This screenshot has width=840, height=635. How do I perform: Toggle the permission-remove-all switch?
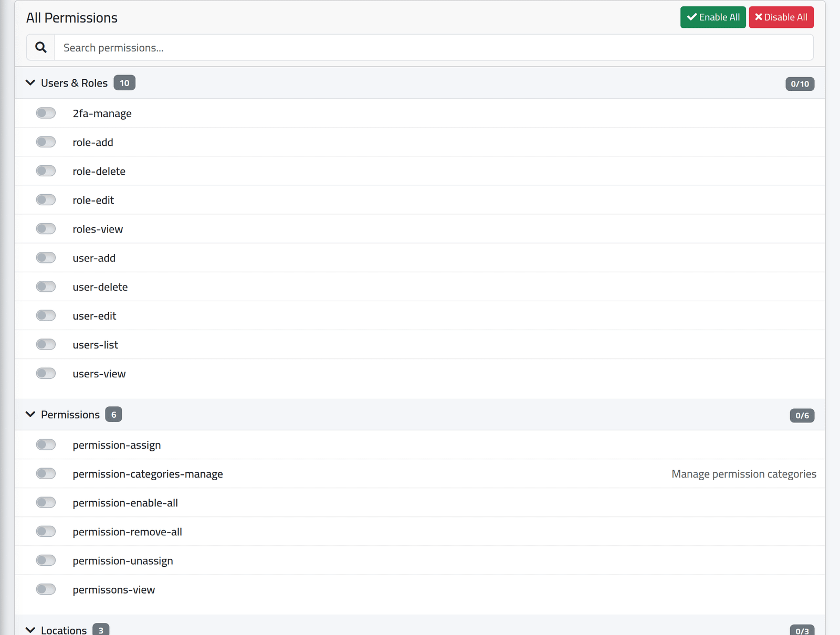[46, 531]
